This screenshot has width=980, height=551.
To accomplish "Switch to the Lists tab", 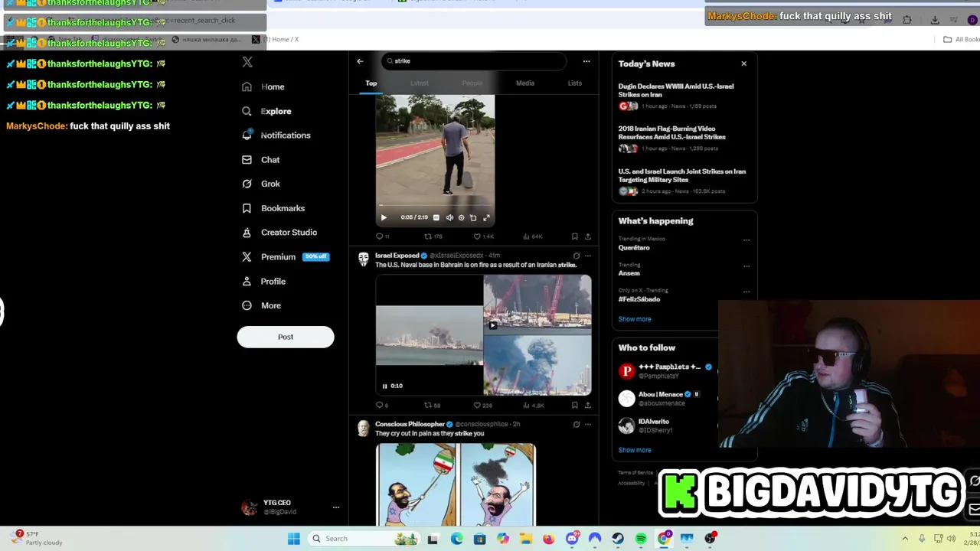I will point(575,83).
